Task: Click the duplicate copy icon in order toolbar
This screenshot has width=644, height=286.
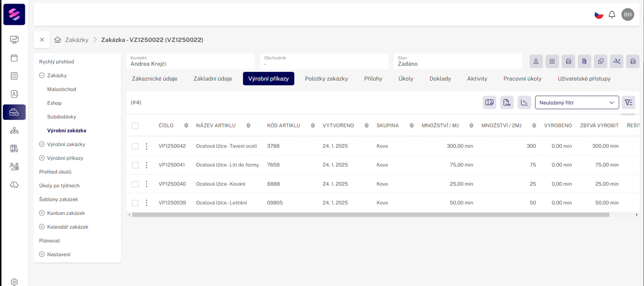Action: [600, 61]
